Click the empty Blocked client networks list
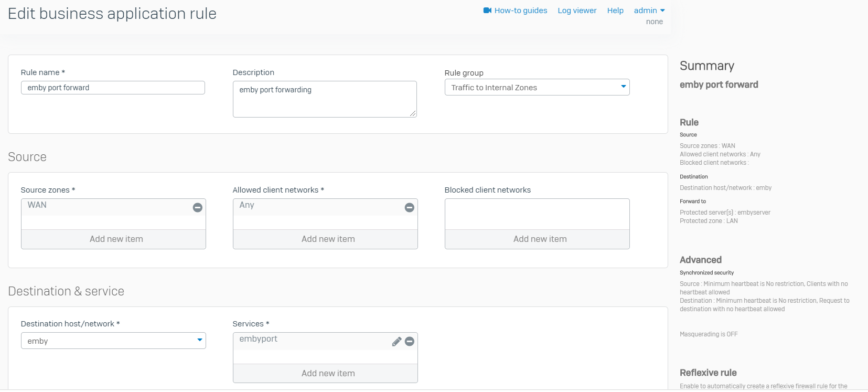The width and height of the screenshot is (868, 392). tap(537, 214)
